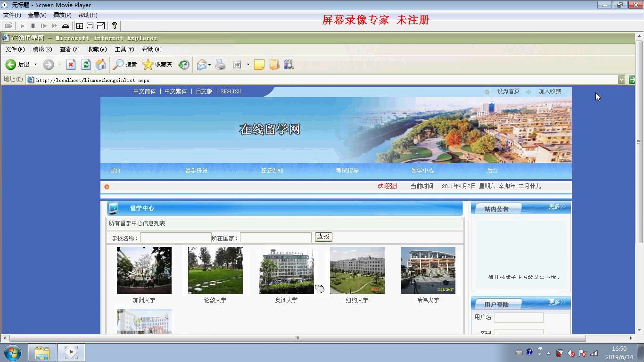The width and height of the screenshot is (644, 362).
Task: Click the mail envelope icon
Action: pos(202,65)
